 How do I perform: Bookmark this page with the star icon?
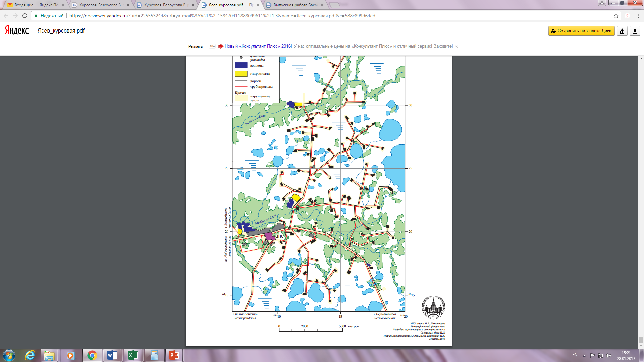(x=616, y=16)
